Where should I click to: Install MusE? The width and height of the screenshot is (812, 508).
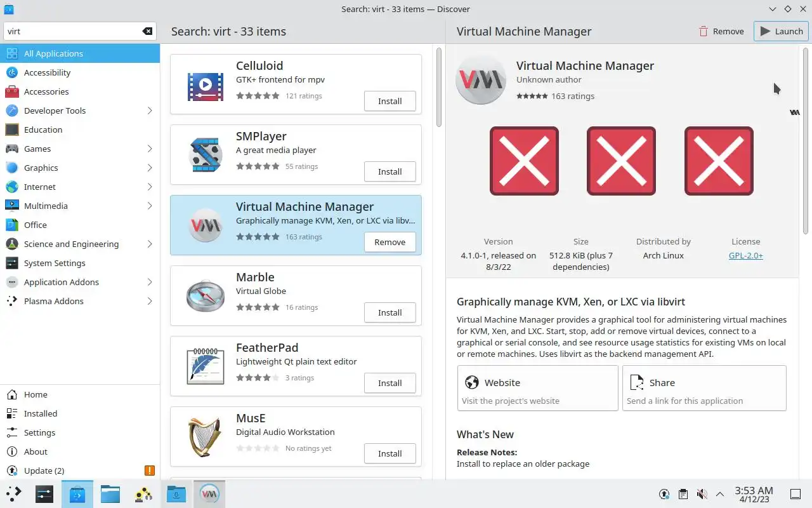(390, 453)
